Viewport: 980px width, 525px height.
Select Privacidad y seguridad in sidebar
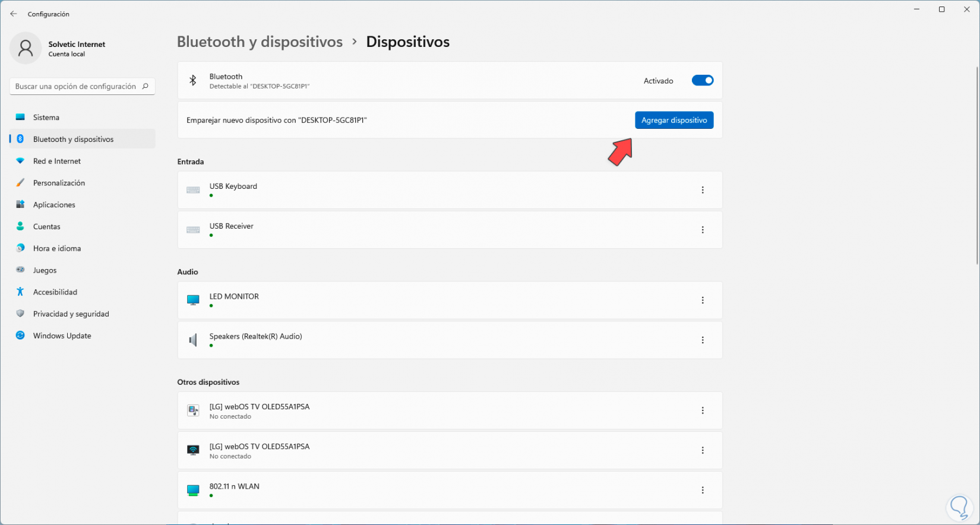[x=71, y=314]
